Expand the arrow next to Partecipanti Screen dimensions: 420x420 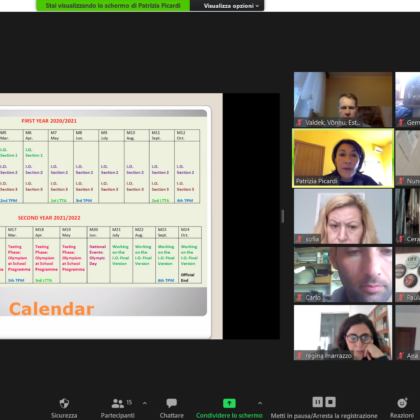145,403
